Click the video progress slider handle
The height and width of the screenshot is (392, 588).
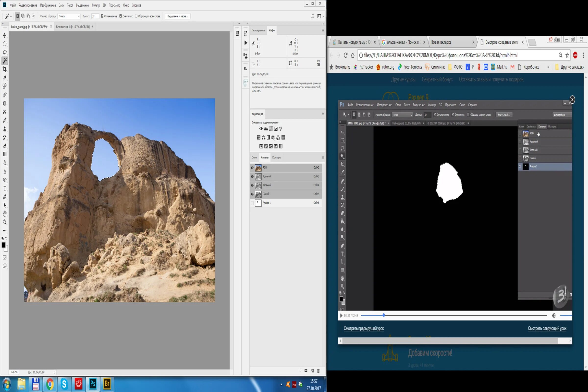pyautogui.click(x=383, y=316)
